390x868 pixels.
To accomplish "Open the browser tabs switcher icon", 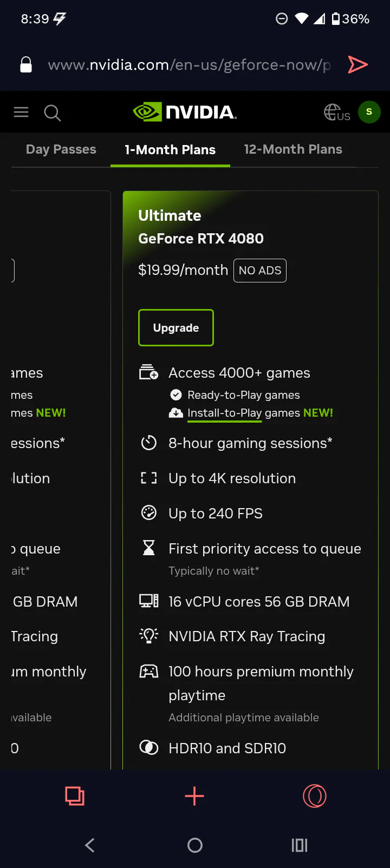I will [75, 796].
